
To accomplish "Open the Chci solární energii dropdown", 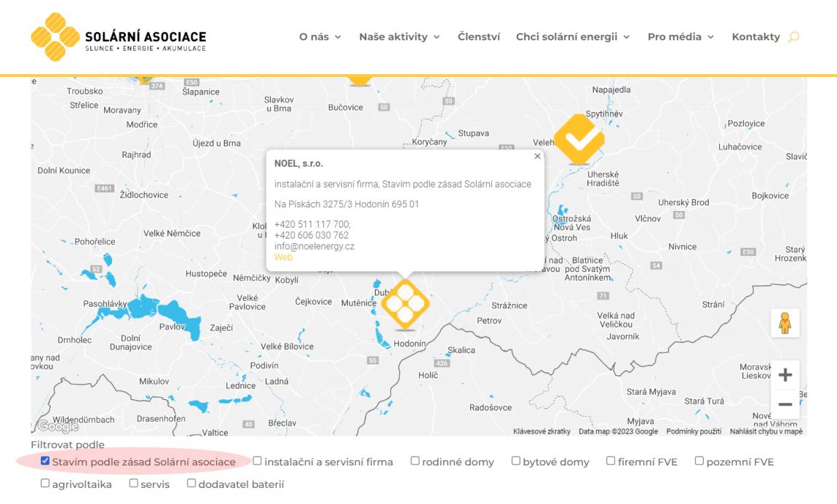I will tap(573, 37).
